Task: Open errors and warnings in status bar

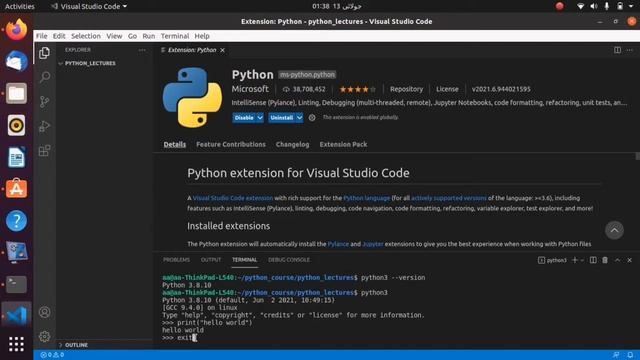Action: pyautogui.click(x=52, y=355)
